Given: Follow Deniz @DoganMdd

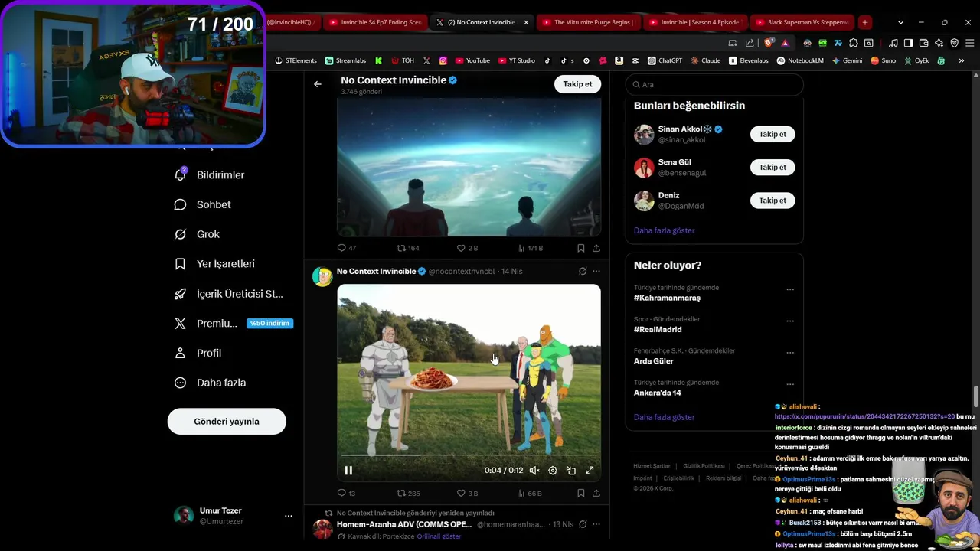Looking at the screenshot, I should 773,201.
